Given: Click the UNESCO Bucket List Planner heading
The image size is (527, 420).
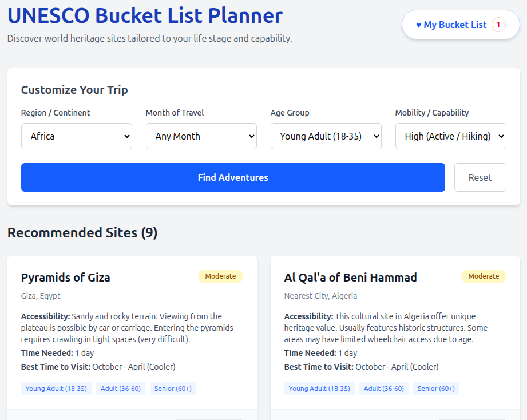Looking at the screenshot, I should pyautogui.click(x=145, y=15).
